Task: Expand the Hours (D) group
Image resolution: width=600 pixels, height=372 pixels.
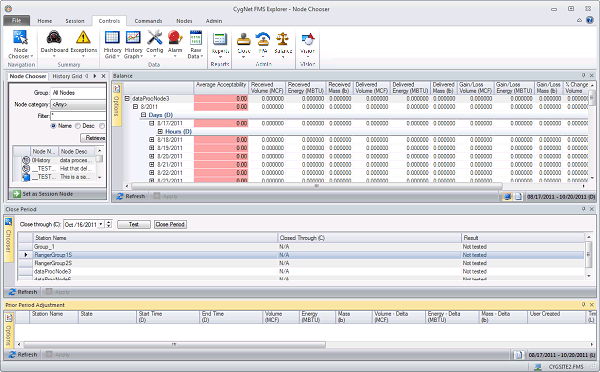Action: coord(160,131)
